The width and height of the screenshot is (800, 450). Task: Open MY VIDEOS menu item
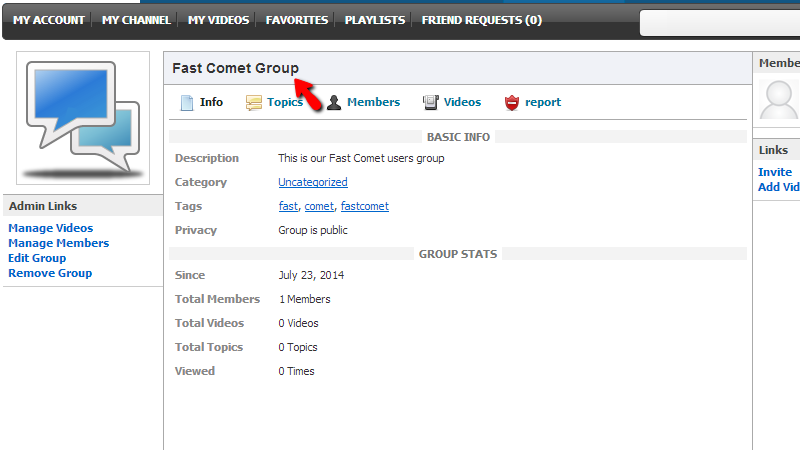pos(218,20)
